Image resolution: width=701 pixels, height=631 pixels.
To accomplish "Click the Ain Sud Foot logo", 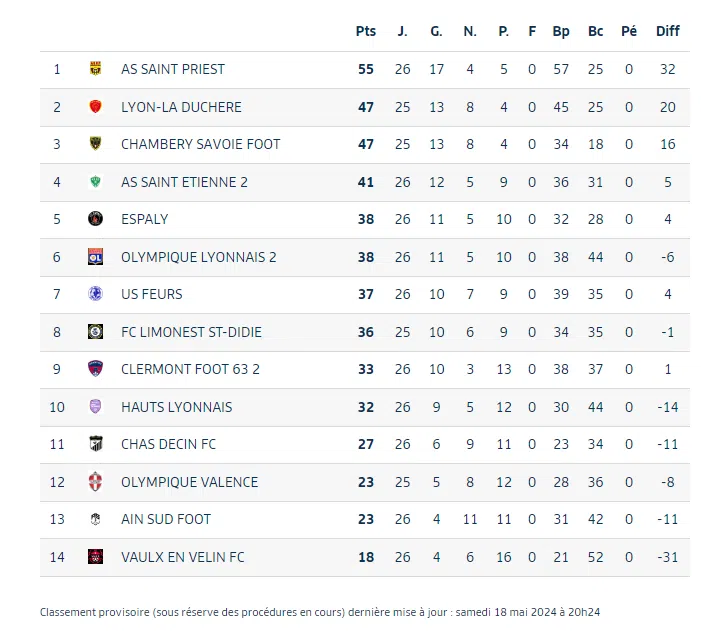I will 96,519.
